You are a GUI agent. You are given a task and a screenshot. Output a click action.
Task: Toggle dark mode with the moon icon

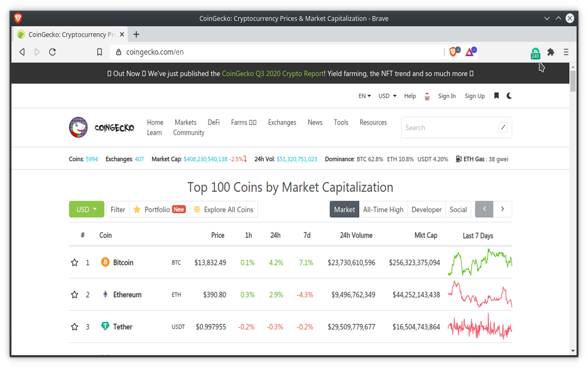(x=509, y=96)
